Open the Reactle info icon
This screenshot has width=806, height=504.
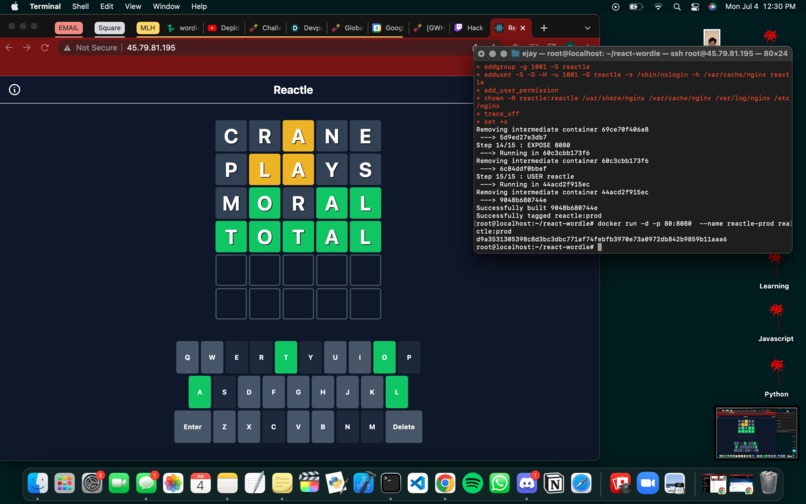pyautogui.click(x=14, y=89)
